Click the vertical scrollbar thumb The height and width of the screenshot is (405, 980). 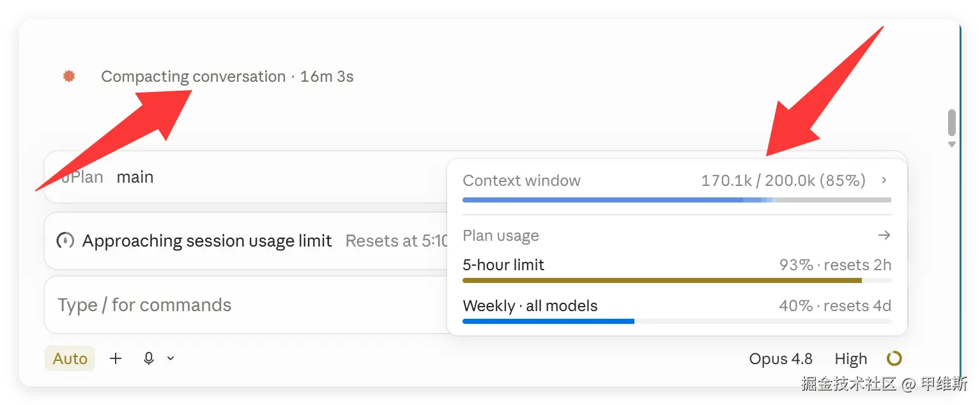(x=952, y=122)
